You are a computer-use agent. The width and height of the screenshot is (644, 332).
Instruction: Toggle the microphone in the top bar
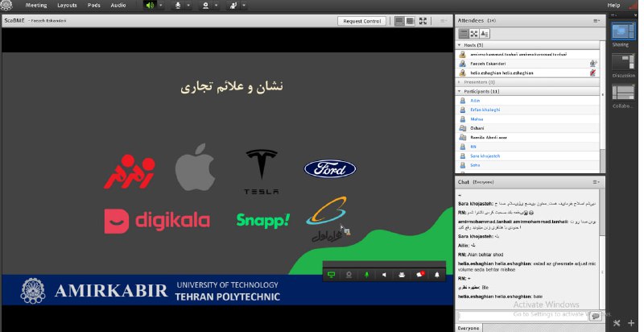[x=178, y=6]
